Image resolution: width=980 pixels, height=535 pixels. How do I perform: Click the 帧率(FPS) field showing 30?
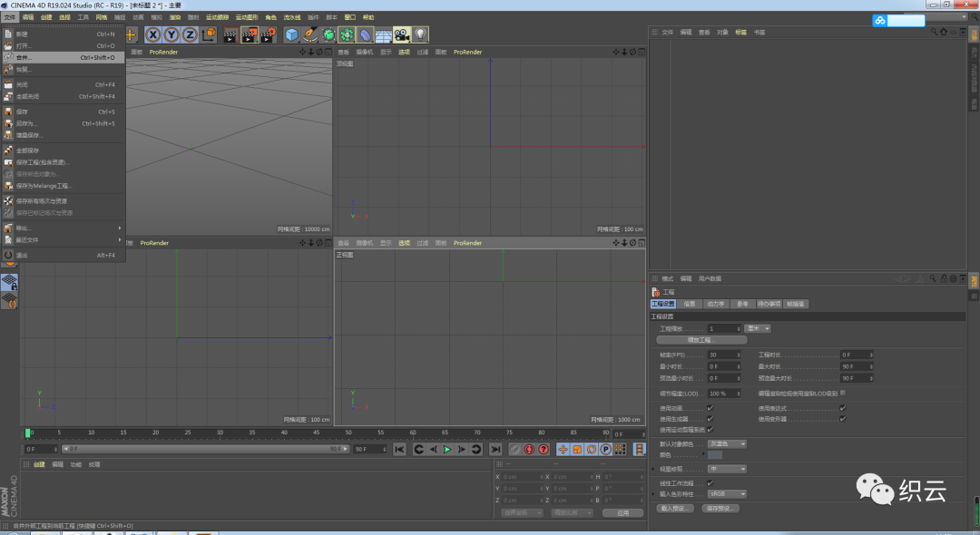724,355
